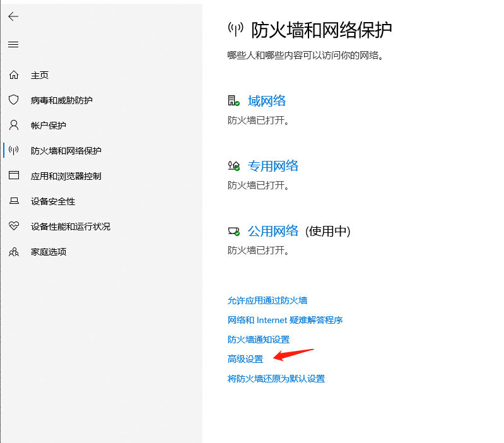Open the 专用网络 settings link
Viewport: 504px width, 443px height.
[x=273, y=166]
